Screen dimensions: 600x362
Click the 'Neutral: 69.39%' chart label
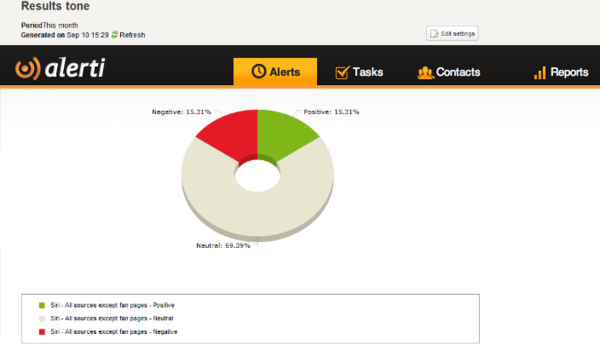[223, 245]
